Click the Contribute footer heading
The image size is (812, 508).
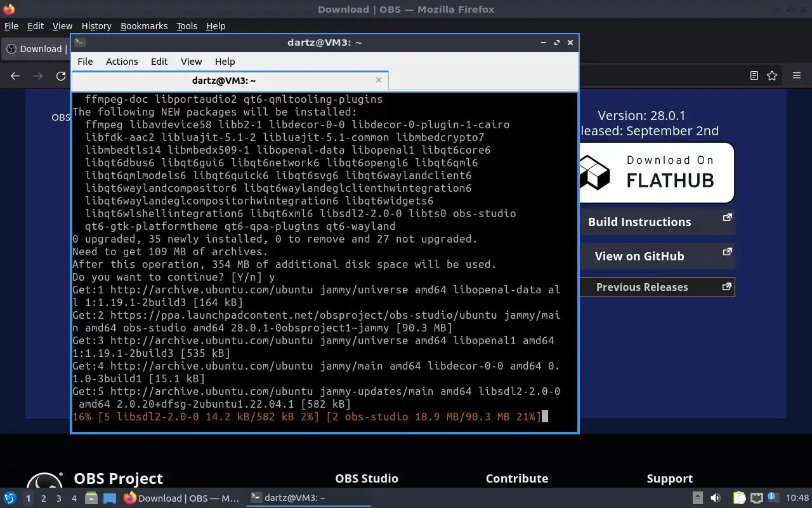click(517, 478)
